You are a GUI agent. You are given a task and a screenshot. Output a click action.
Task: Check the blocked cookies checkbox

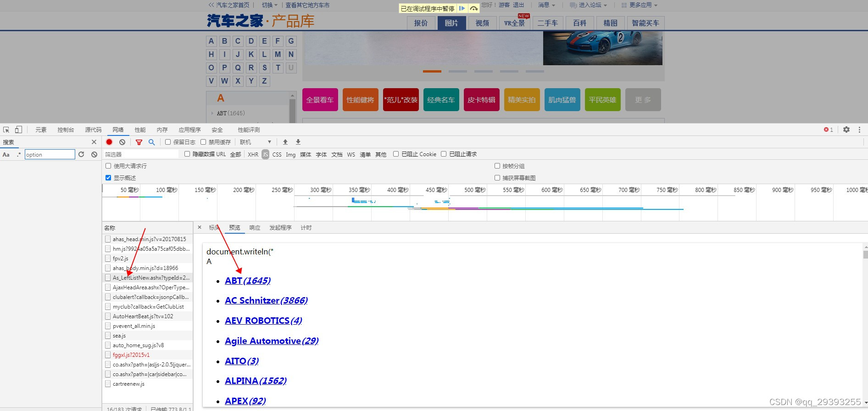pyautogui.click(x=396, y=154)
